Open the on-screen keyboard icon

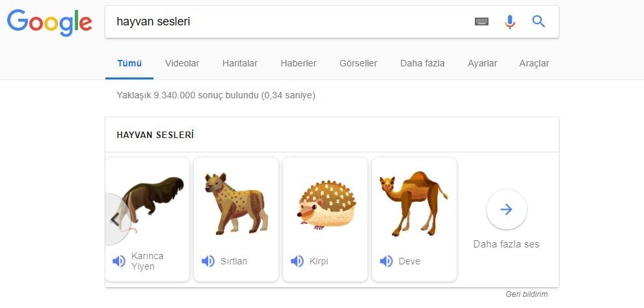[x=481, y=21]
